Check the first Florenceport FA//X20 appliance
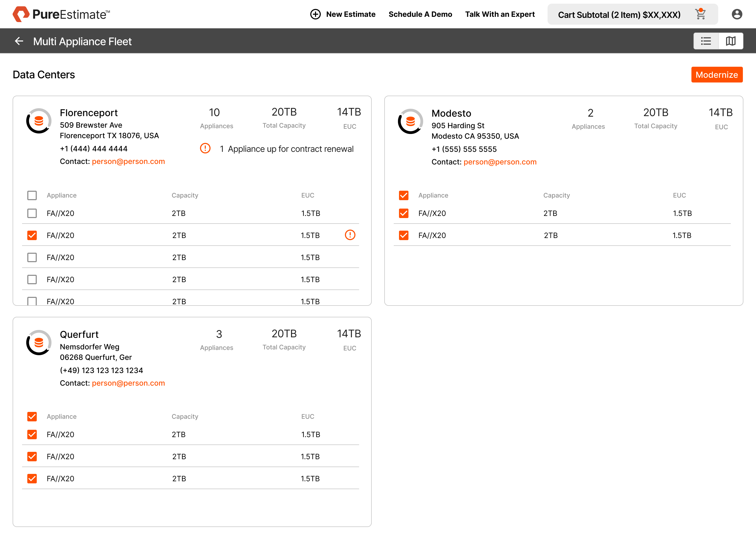The image size is (756, 538). 32,213
